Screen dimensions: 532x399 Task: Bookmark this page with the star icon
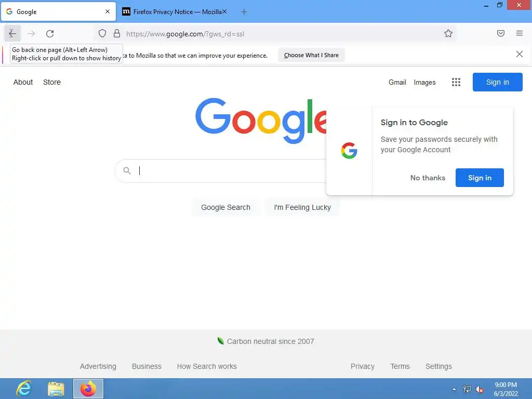448,33
